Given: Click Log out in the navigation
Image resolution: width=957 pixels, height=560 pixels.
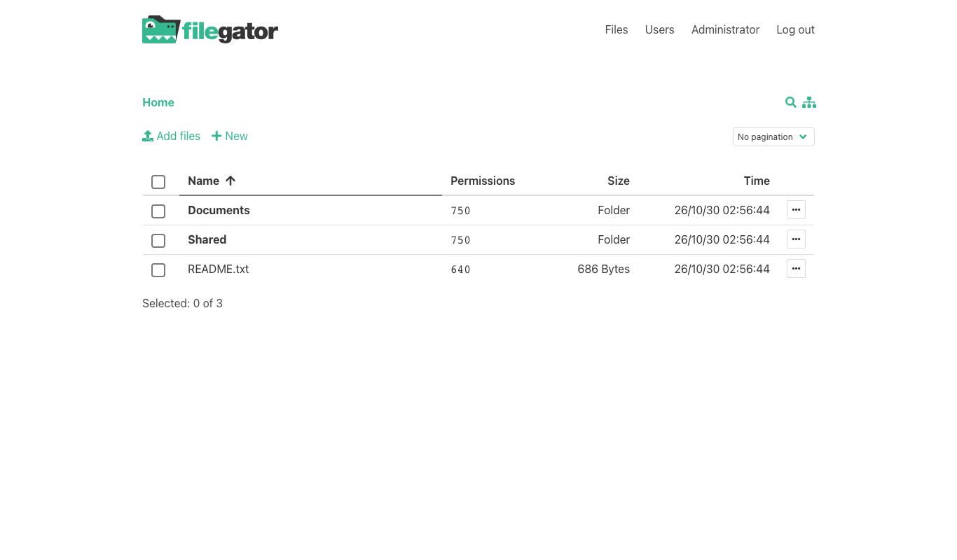Looking at the screenshot, I should pos(795,29).
